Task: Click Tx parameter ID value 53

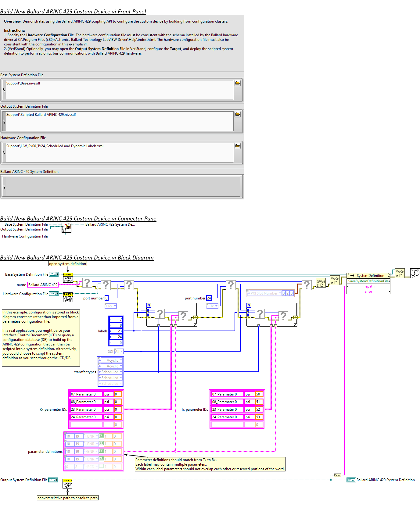Action: tap(259, 417)
